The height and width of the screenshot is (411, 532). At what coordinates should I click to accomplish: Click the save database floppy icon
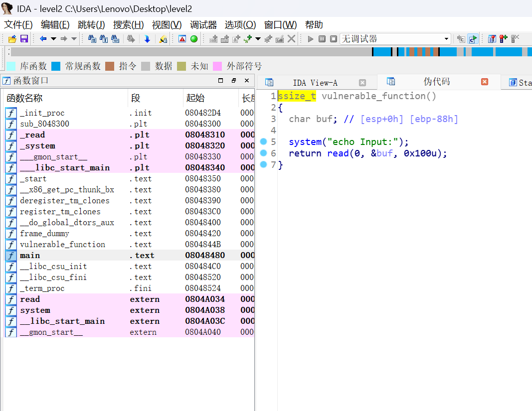point(24,39)
